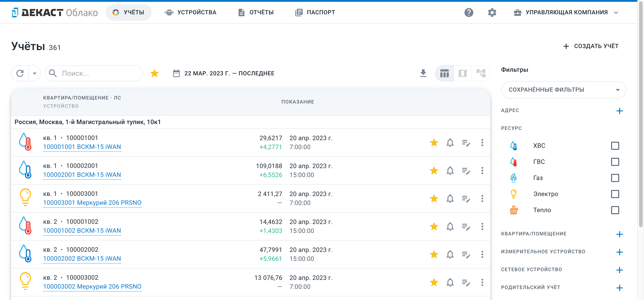Edit readings icon for account 100001001
The image size is (644, 300).
[x=466, y=143]
